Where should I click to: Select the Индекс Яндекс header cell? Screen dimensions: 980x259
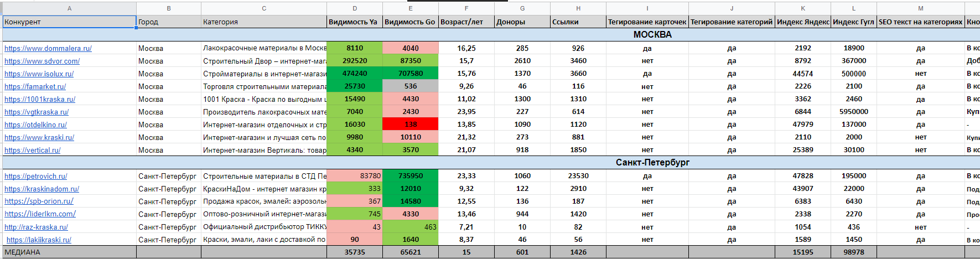coord(803,22)
